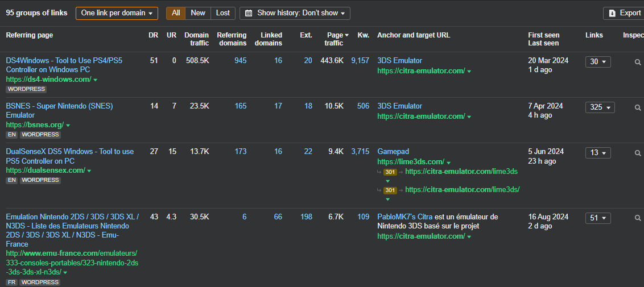
Task: Open the 945 referring domains value
Action: click(241, 61)
